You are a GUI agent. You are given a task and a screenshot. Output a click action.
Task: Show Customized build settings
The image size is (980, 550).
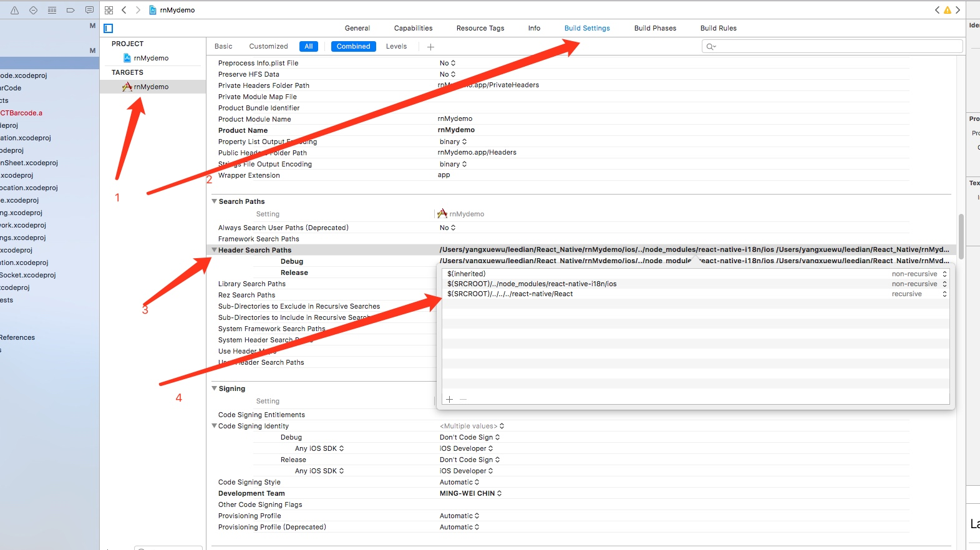[268, 46]
